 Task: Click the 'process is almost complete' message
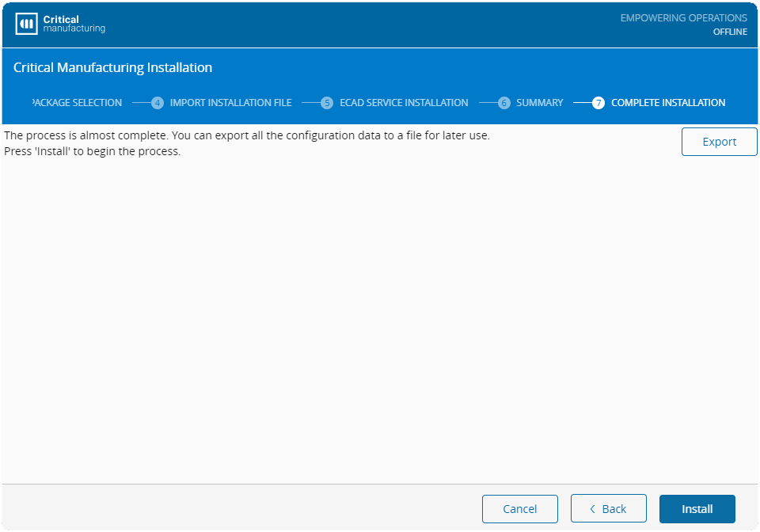pos(247,135)
